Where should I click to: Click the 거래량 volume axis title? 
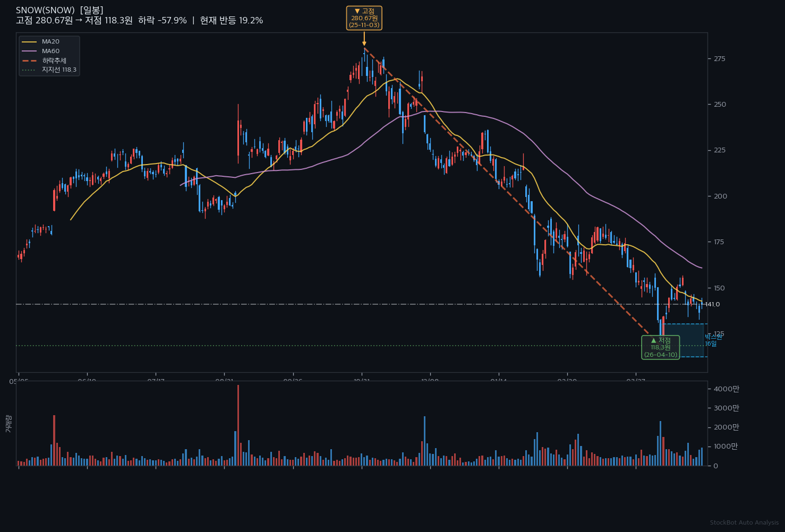pos(8,423)
